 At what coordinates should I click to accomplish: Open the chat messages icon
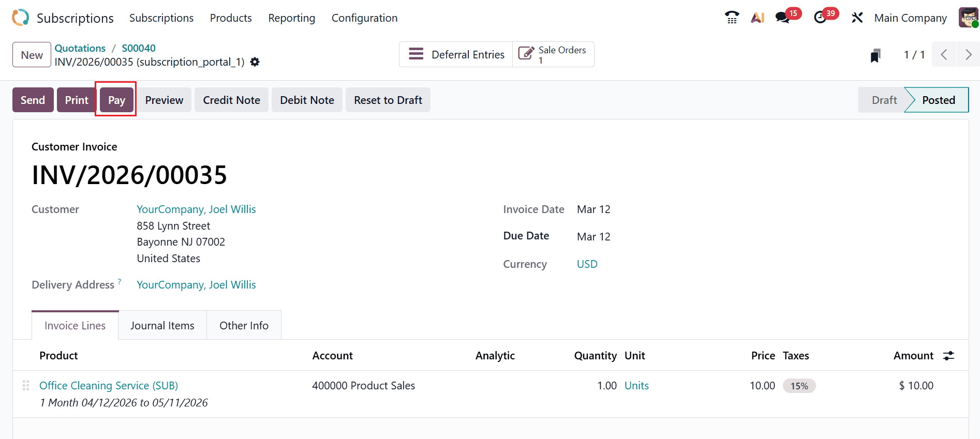[782, 18]
